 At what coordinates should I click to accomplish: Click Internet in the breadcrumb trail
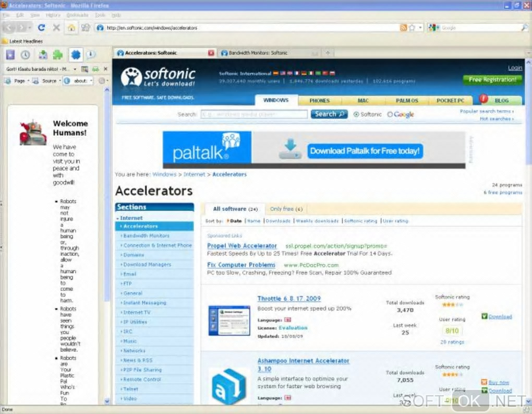[194, 174]
